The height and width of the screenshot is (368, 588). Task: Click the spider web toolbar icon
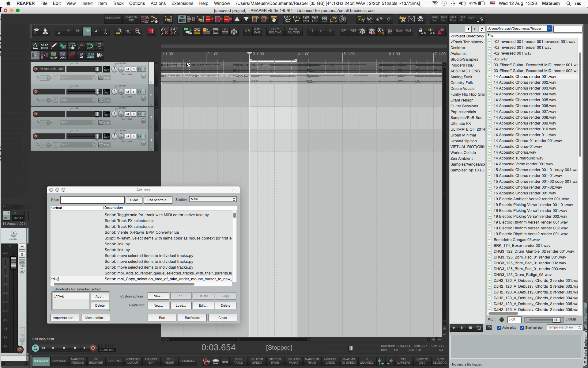[343, 19]
